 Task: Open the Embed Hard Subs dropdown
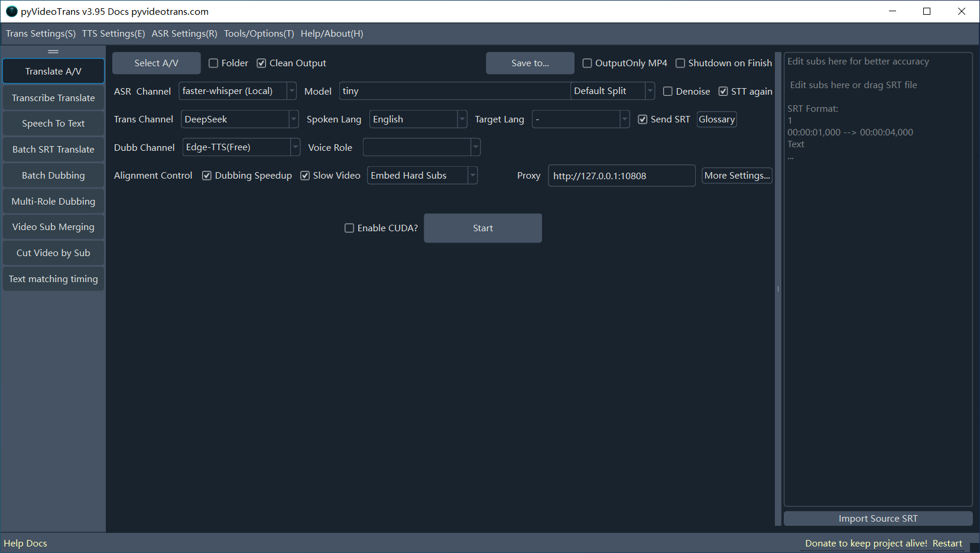point(472,176)
